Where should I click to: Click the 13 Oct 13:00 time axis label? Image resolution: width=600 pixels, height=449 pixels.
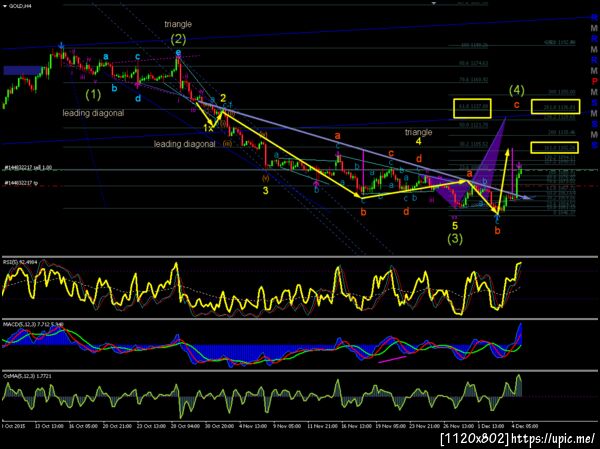(47, 426)
